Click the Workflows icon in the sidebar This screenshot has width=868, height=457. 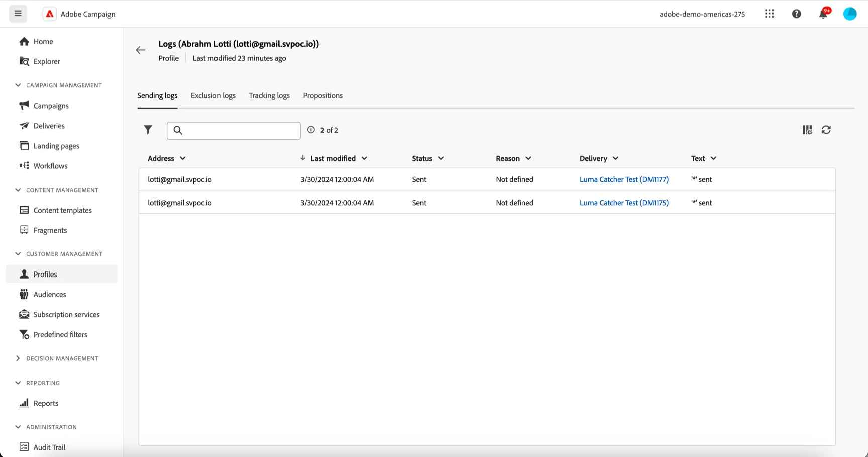click(x=24, y=165)
